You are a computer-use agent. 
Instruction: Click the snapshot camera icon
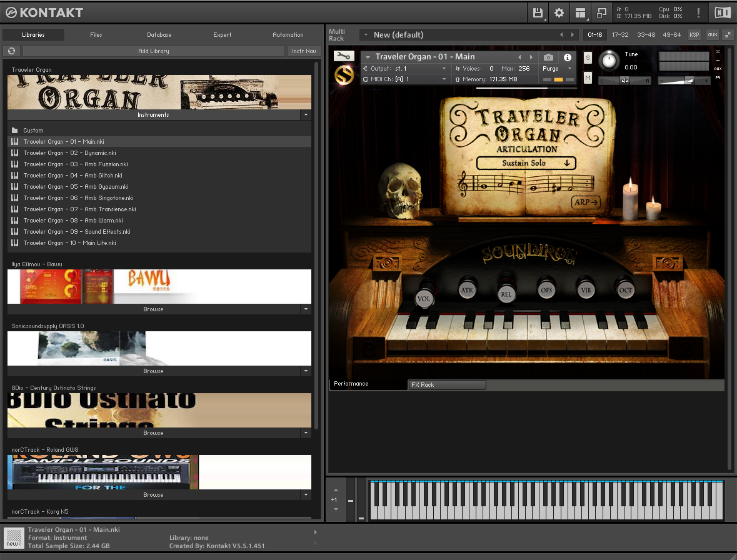548,57
